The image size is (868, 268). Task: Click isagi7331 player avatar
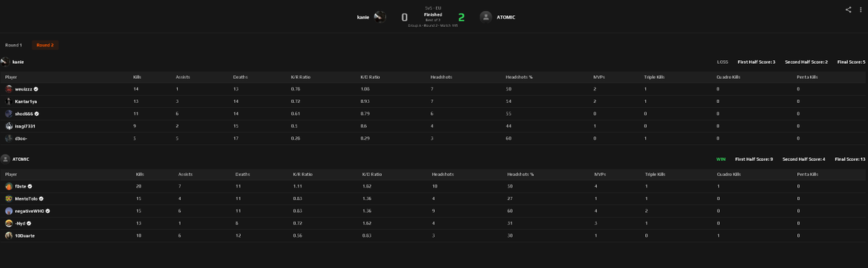click(x=9, y=126)
